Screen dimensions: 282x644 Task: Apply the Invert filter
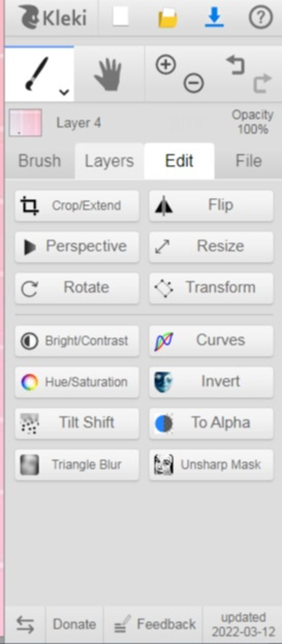pos(211,382)
